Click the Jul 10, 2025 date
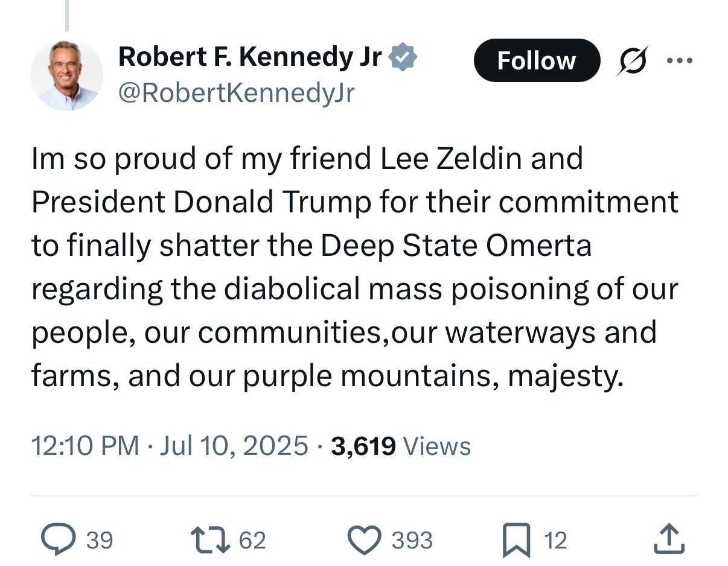 pyautogui.click(x=234, y=446)
